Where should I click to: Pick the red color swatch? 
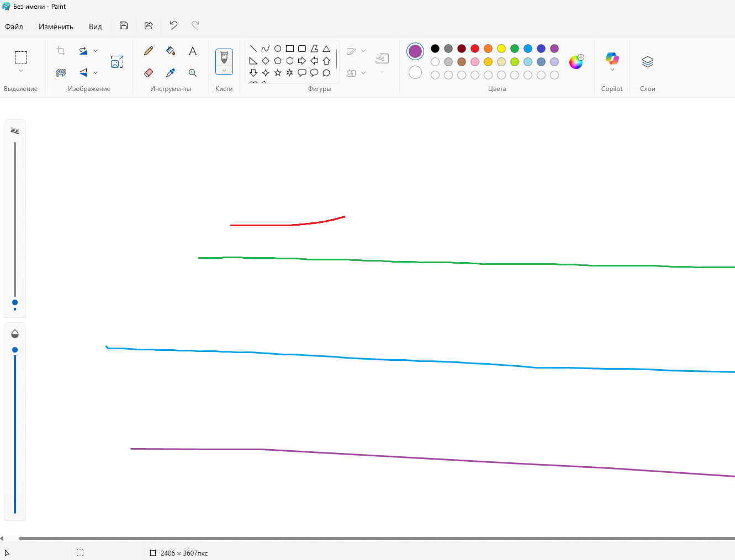pos(475,49)
